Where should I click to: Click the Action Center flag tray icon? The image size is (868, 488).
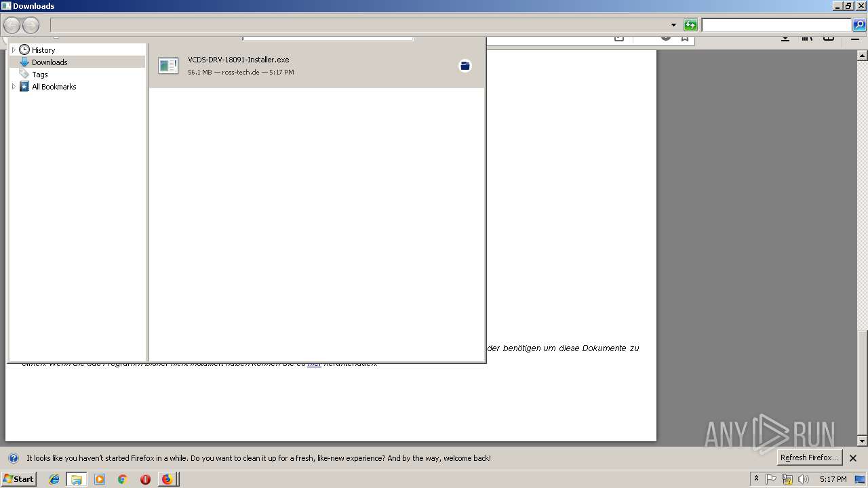point(771,479)
